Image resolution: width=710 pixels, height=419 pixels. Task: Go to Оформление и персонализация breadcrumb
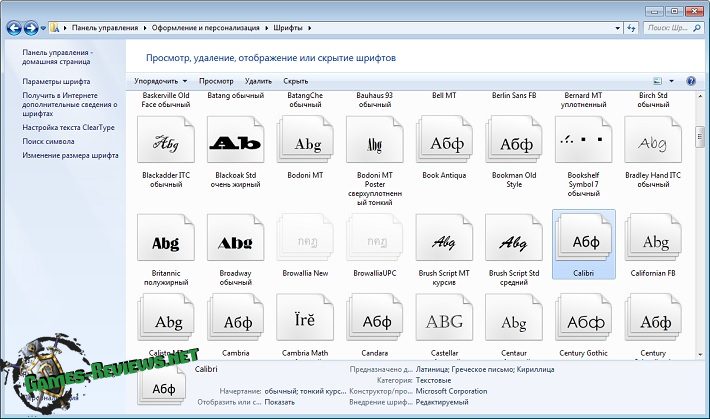click(x=206, y=28)
